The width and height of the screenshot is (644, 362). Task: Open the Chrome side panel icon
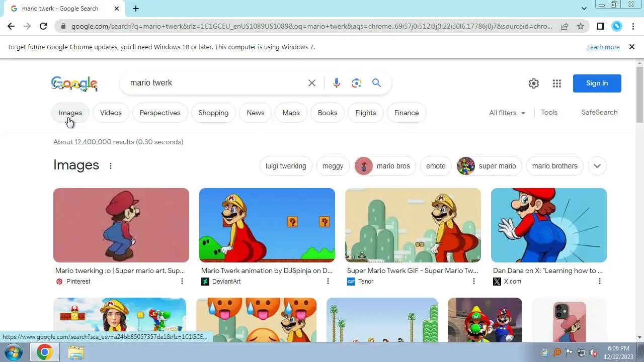601,26
